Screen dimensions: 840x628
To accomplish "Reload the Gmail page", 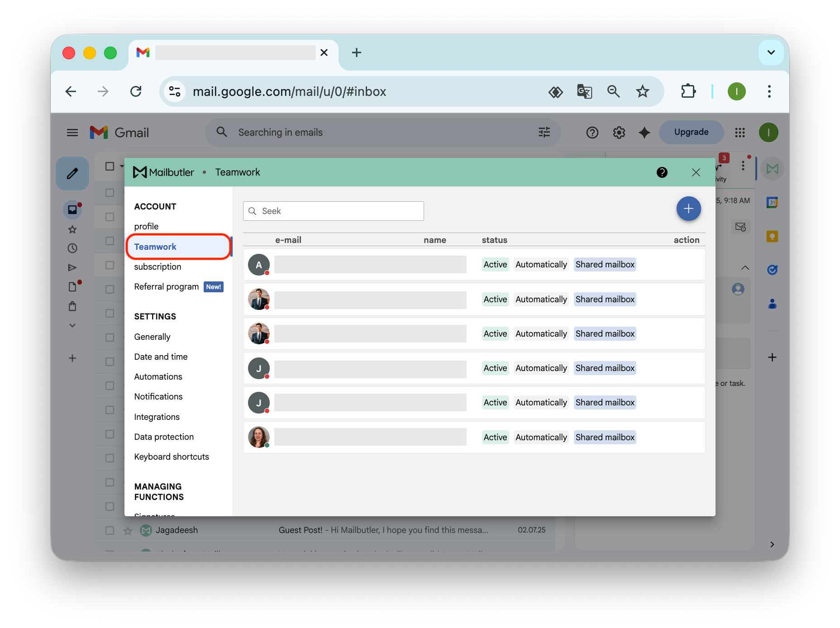I will tap(136, 91).
